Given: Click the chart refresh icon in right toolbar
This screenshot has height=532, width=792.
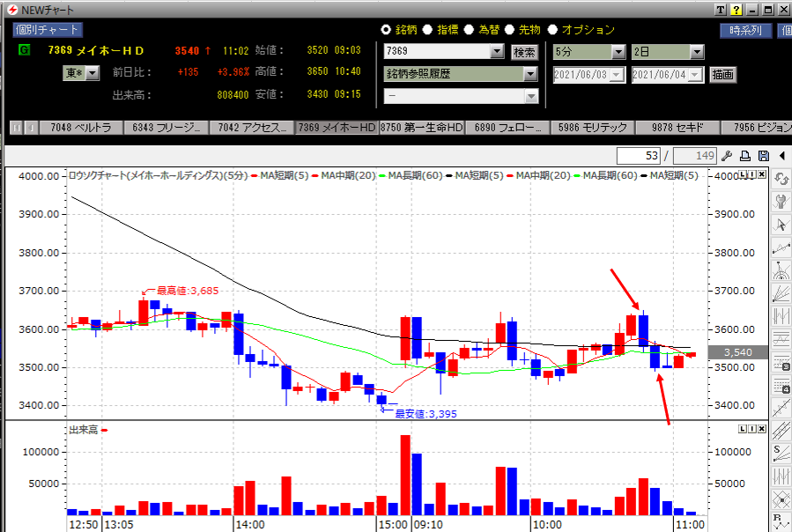Looking at the screenshot, I should [x=781, y=179].
